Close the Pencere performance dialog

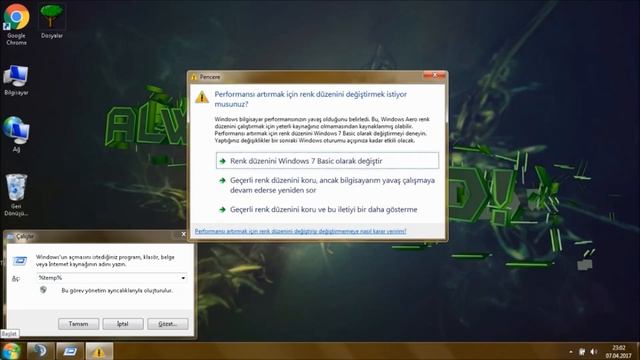(434, 76)
